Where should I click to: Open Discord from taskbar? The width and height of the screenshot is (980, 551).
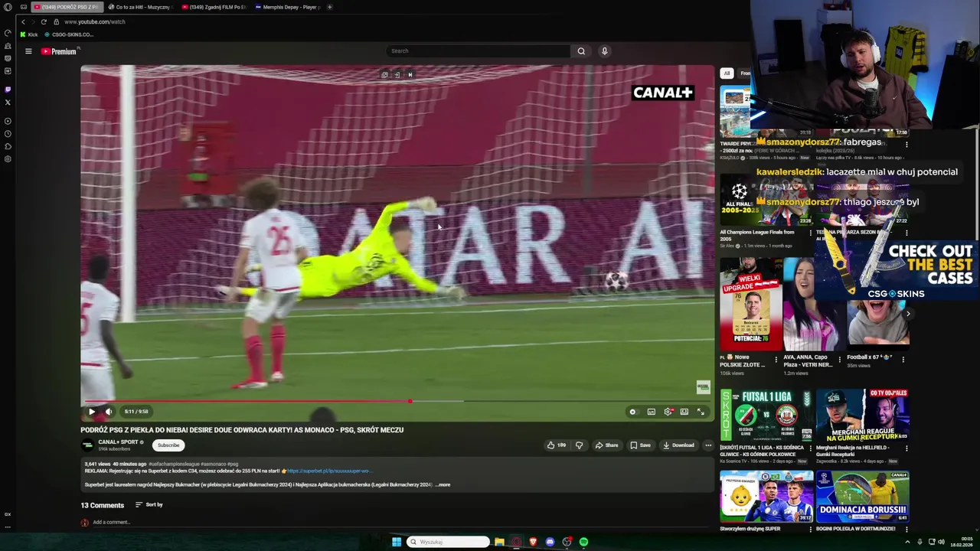coord(550,542)
